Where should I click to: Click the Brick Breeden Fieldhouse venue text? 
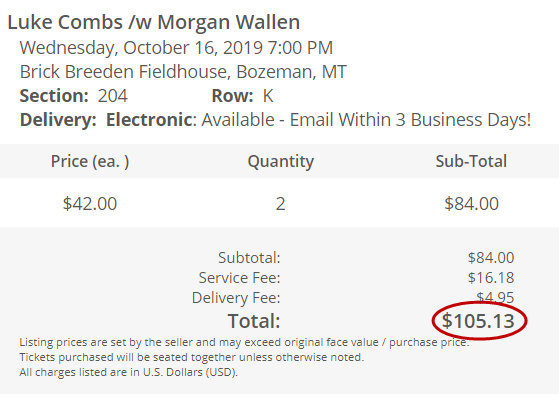click(123, 72)
